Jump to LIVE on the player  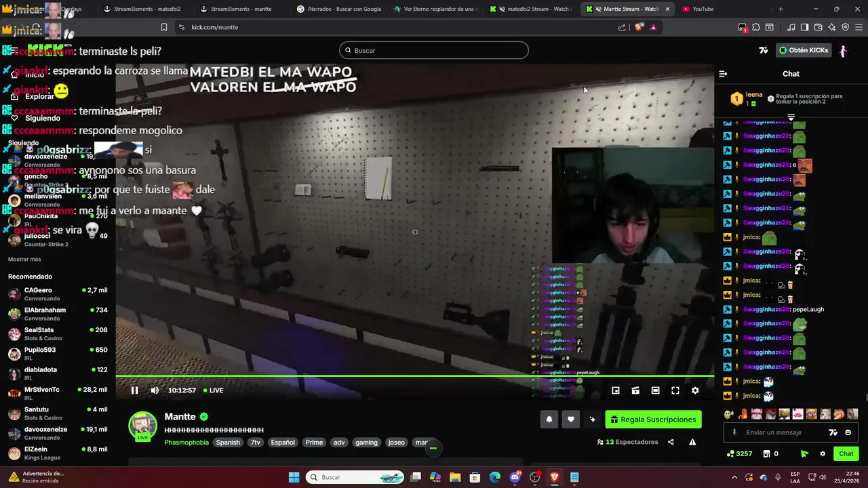[214, 390]
